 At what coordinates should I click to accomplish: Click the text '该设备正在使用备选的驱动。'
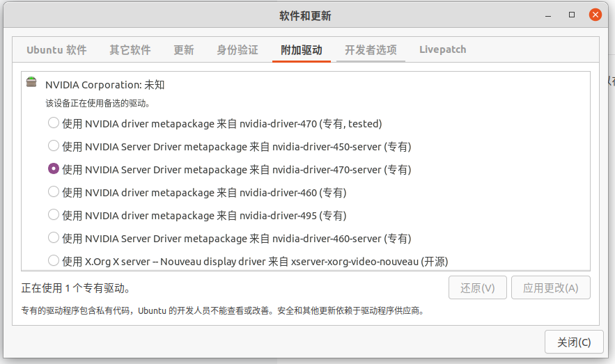tap(98, 104)
